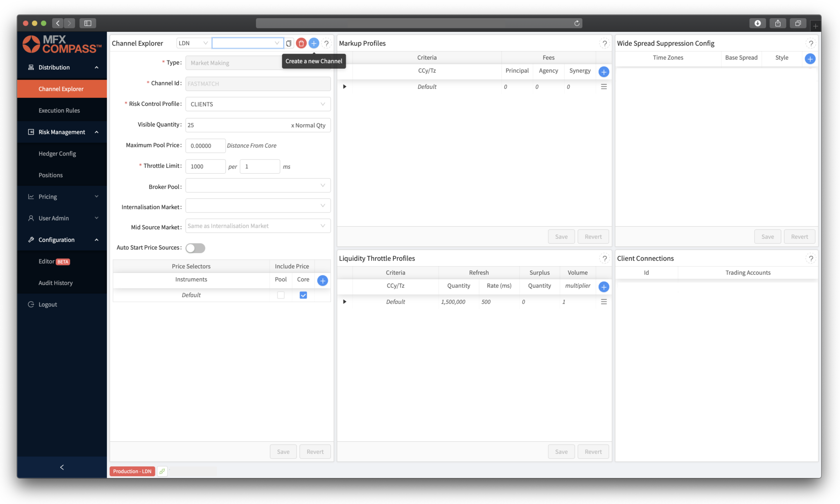
Task: Open a new browser tab
Action: 815,26
